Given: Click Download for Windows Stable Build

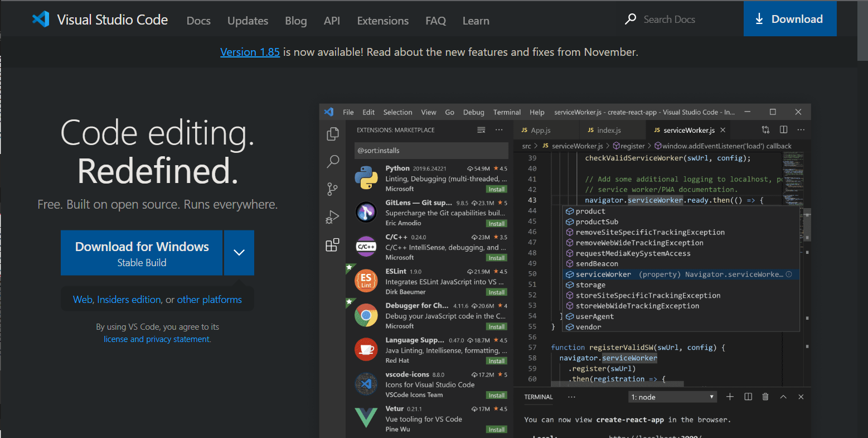Looking at the screenshot, I should [142, 253].
